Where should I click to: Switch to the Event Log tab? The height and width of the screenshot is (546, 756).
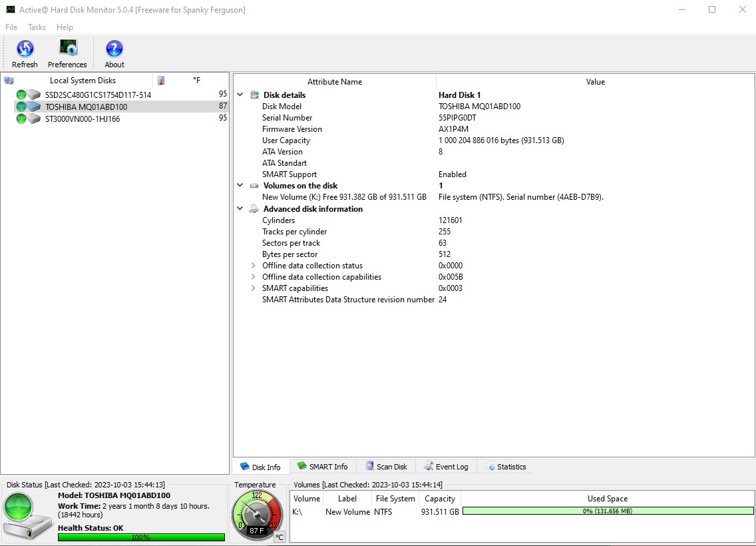pos(446,466)
